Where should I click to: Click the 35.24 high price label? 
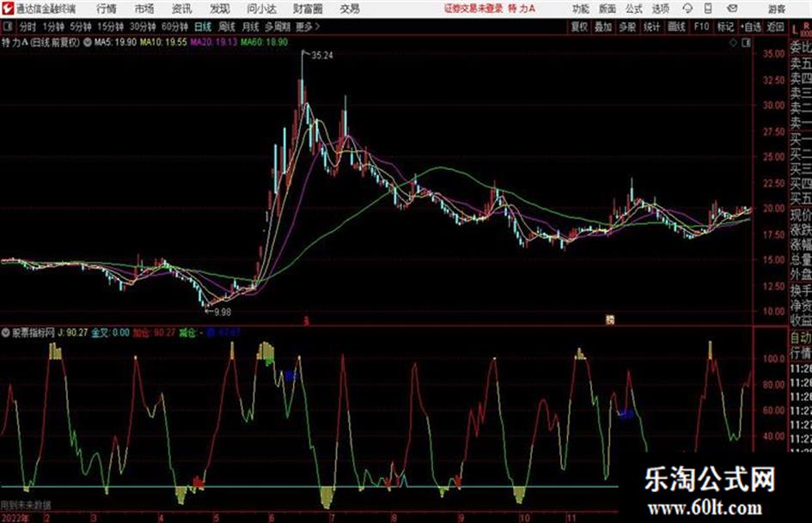322,56
